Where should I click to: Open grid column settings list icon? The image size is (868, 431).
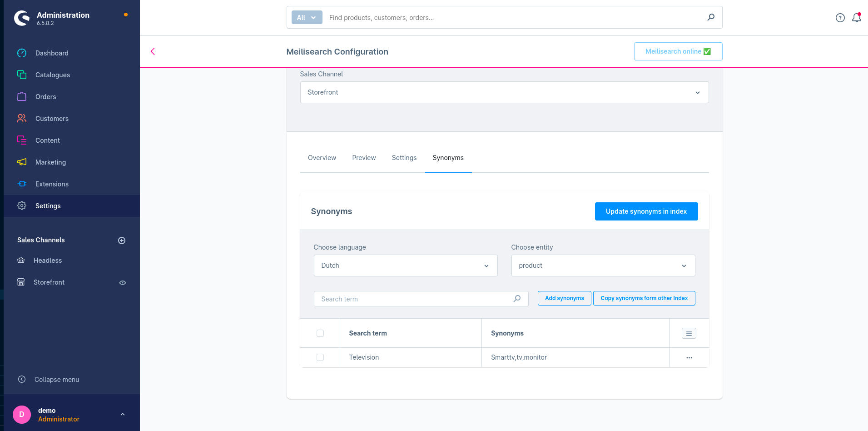(689, 333)
